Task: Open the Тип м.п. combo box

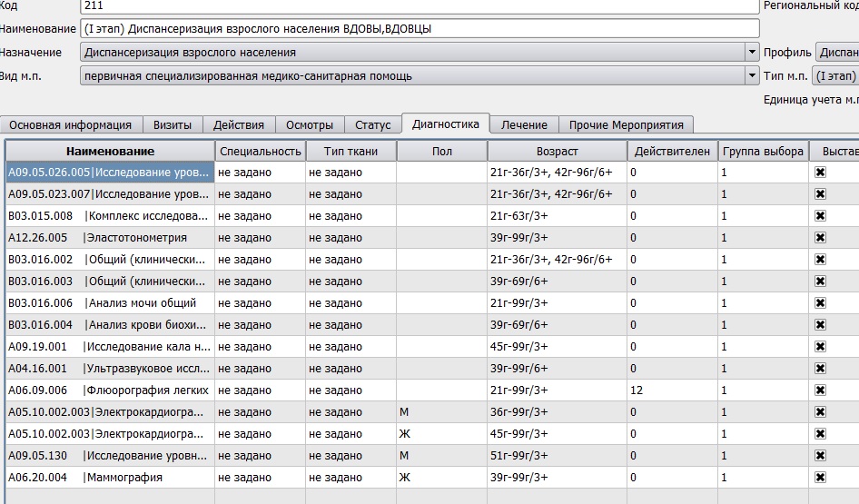Action: coord(834,76)
